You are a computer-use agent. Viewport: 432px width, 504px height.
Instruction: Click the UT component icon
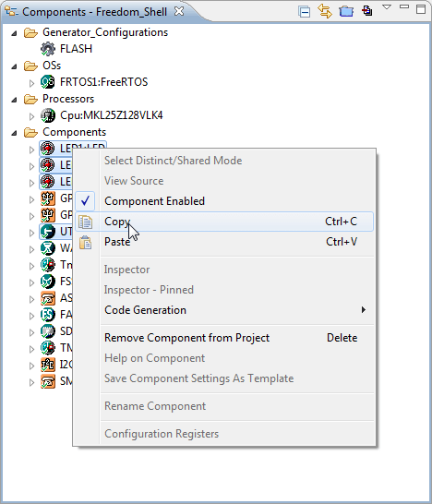48,232
